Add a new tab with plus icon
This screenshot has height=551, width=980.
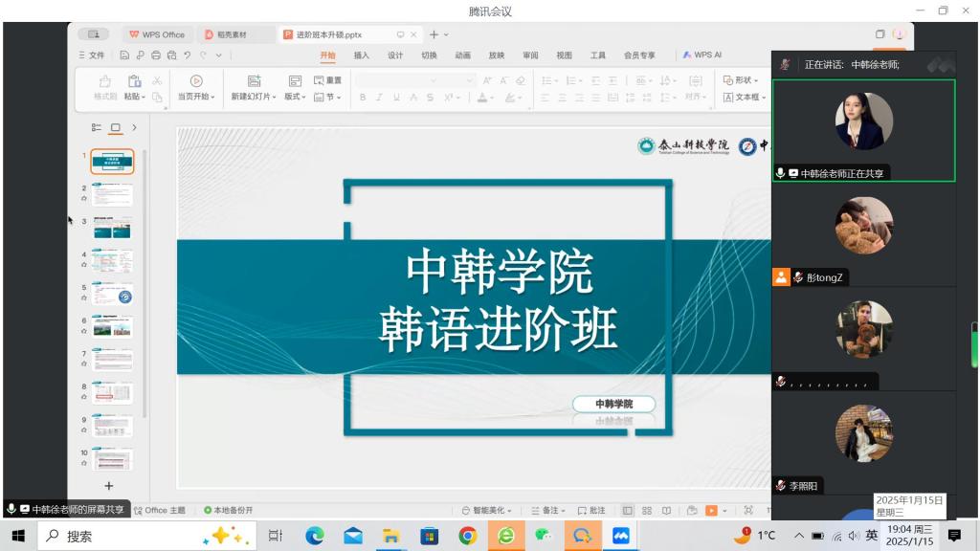tap(434, 34)
